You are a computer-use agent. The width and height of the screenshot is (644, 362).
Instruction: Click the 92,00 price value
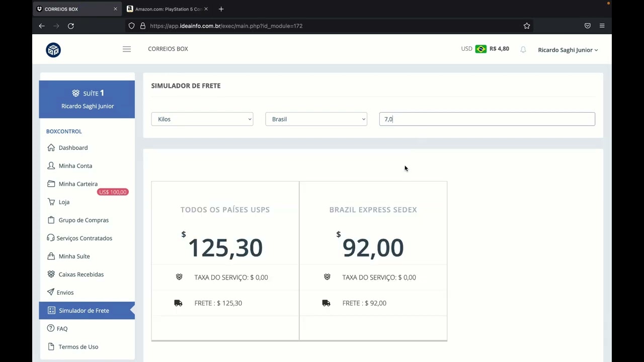tap(373, 247)
